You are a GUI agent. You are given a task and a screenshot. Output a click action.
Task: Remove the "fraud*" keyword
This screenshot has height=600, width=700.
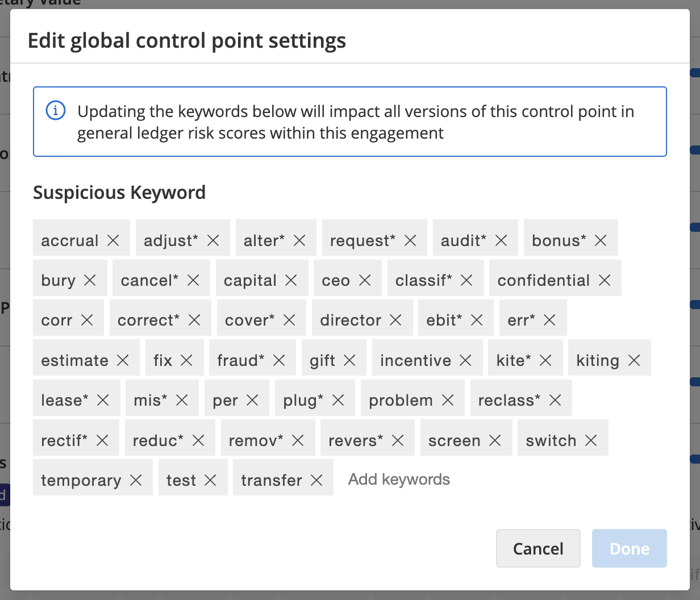coord(279,360)
